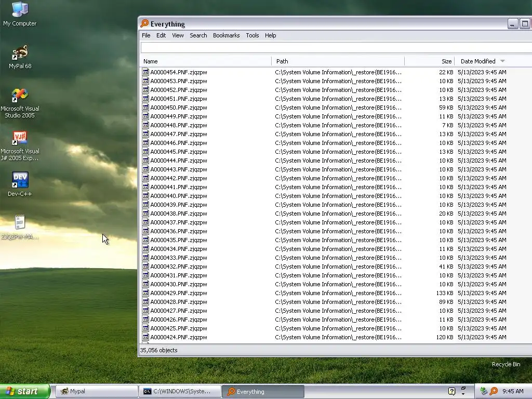Select file A0000449.PNF.zjqzpw

179,116
